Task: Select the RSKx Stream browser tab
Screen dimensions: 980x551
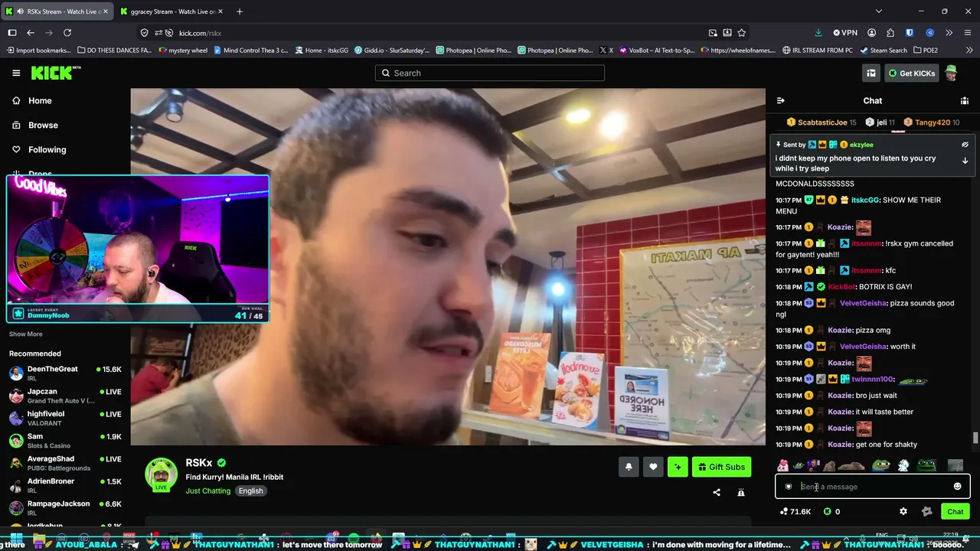Action: [55, 11]
